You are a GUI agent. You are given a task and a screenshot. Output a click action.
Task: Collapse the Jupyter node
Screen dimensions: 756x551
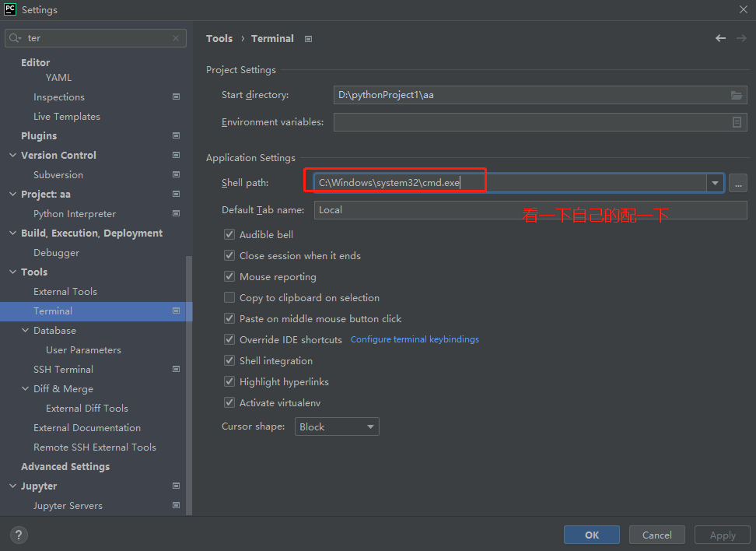pos(13,486)
